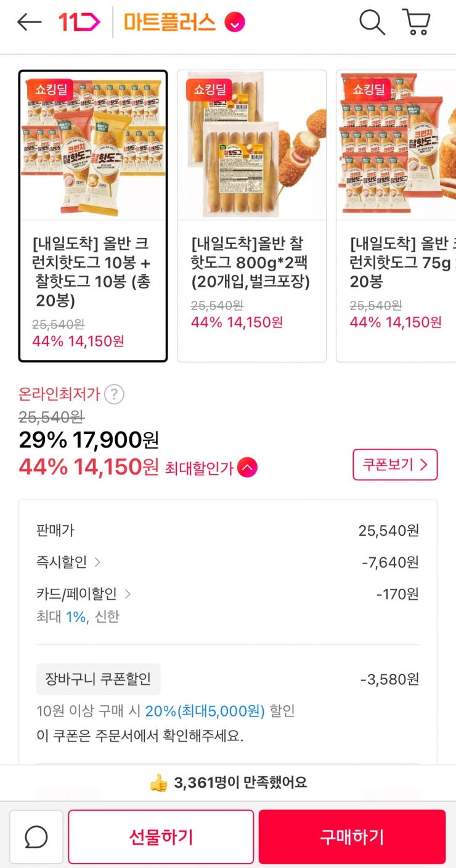
Task: Tap the 쿠폰보기 button
Action: 395,465
